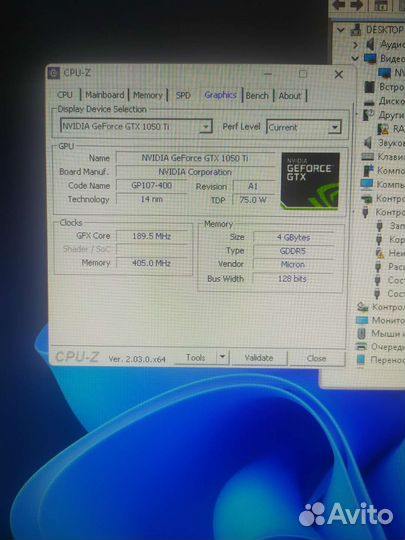Click Device Manager back arrow toolbar icon
Viewport: 405px width, 540px height.
click(339, 5)
